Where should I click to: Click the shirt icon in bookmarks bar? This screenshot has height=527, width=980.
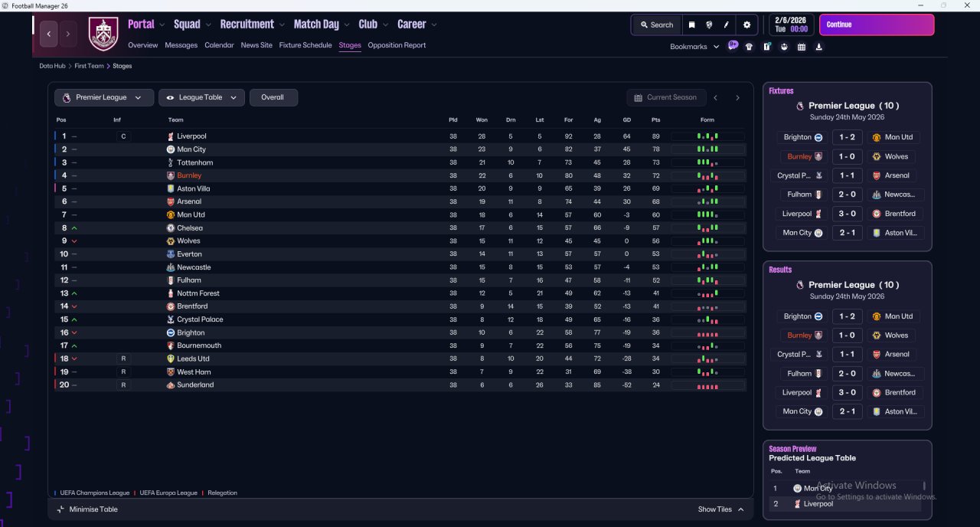749,47
